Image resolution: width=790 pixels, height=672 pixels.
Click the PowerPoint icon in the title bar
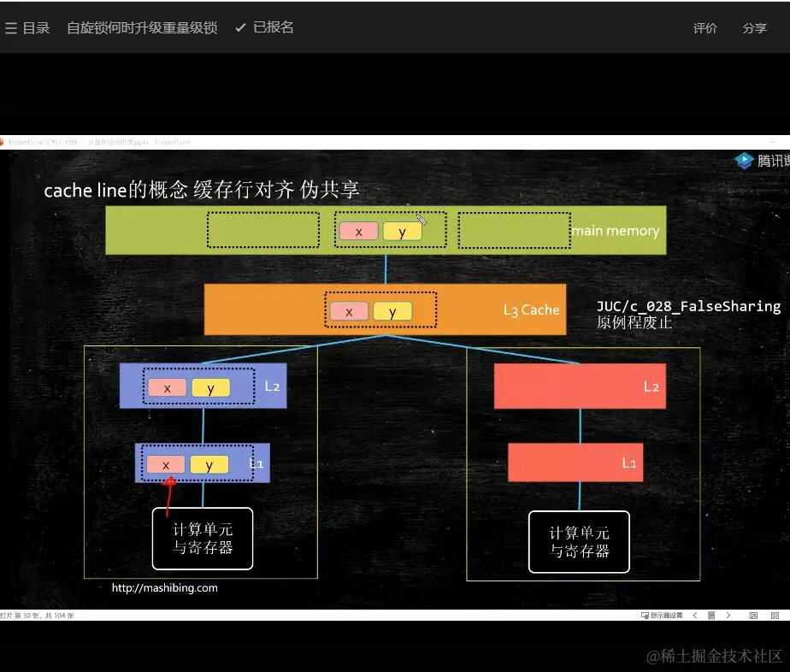2,142
